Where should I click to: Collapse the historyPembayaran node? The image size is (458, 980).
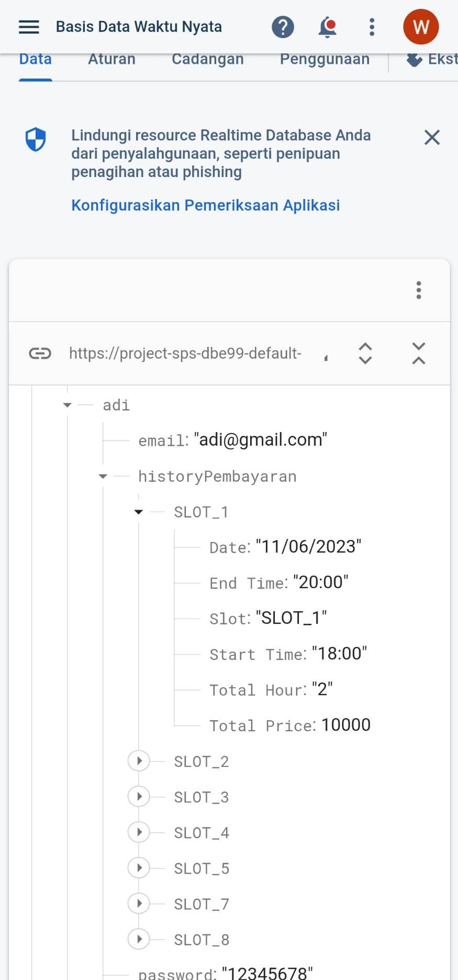click(103, 476)
